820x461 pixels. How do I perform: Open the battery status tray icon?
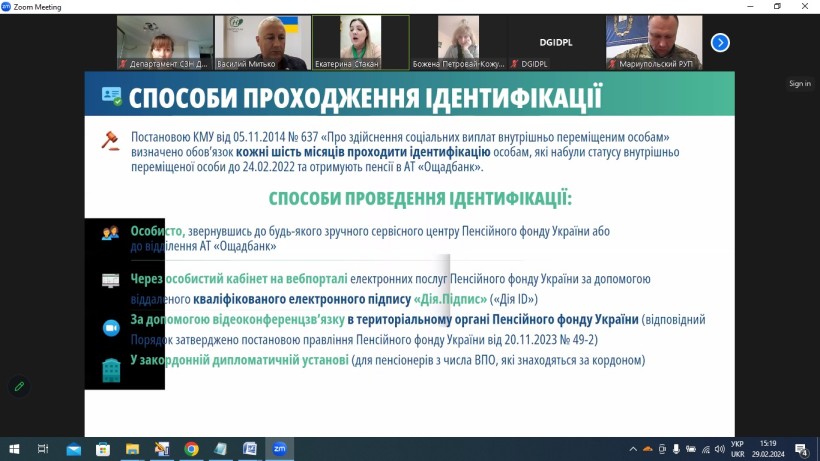coord(691,449)
